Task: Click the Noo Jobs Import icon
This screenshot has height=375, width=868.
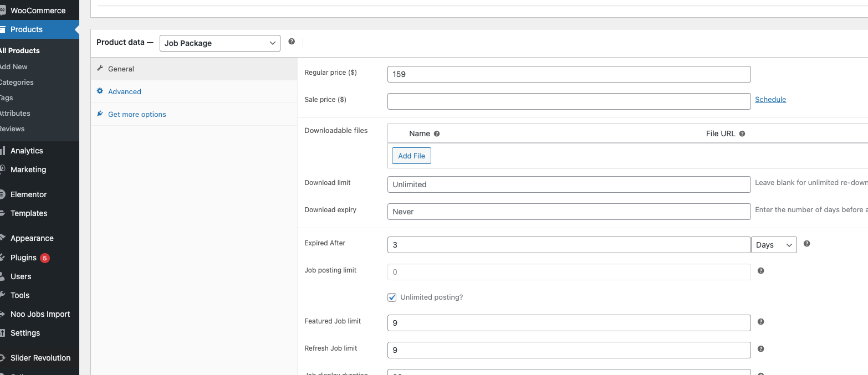Action: pyautogui.click(x=2, y=314)
